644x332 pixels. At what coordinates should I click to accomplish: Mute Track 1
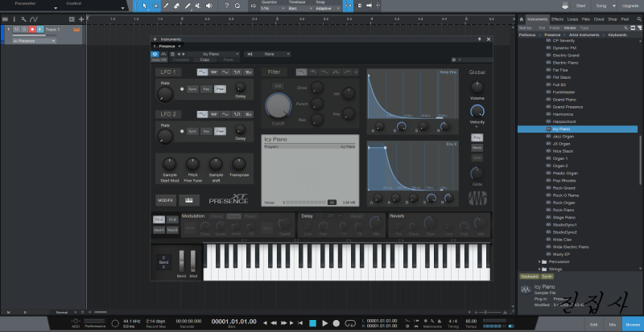click(x=16, y=29)
